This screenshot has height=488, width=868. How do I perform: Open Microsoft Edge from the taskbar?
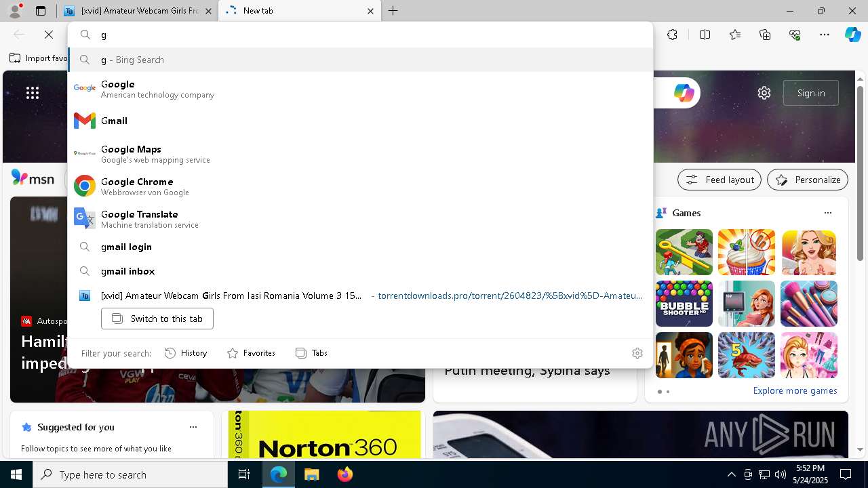point(279,474)
